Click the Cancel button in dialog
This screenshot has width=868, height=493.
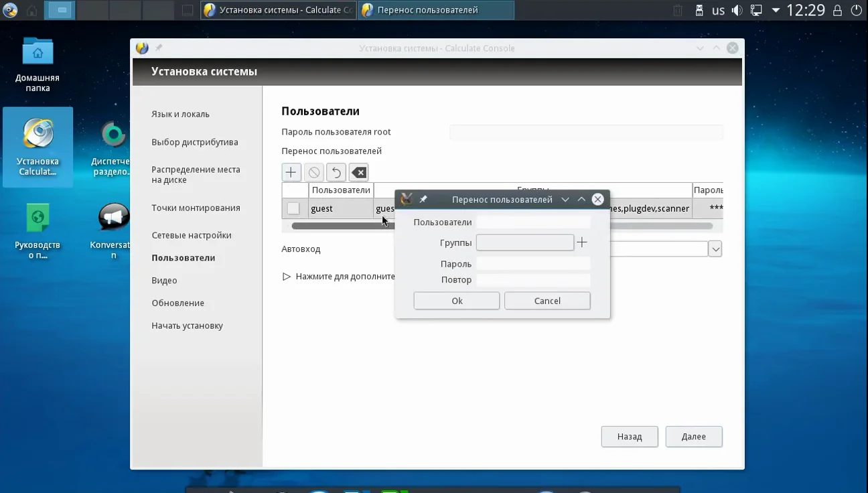pyautogui.click(x=547, y=301)
